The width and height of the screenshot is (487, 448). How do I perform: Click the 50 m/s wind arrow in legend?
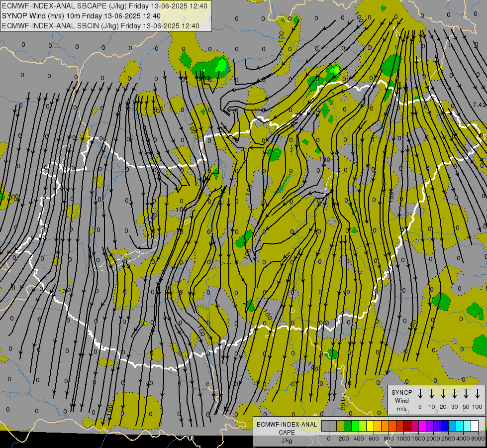[x=466, y=394]
